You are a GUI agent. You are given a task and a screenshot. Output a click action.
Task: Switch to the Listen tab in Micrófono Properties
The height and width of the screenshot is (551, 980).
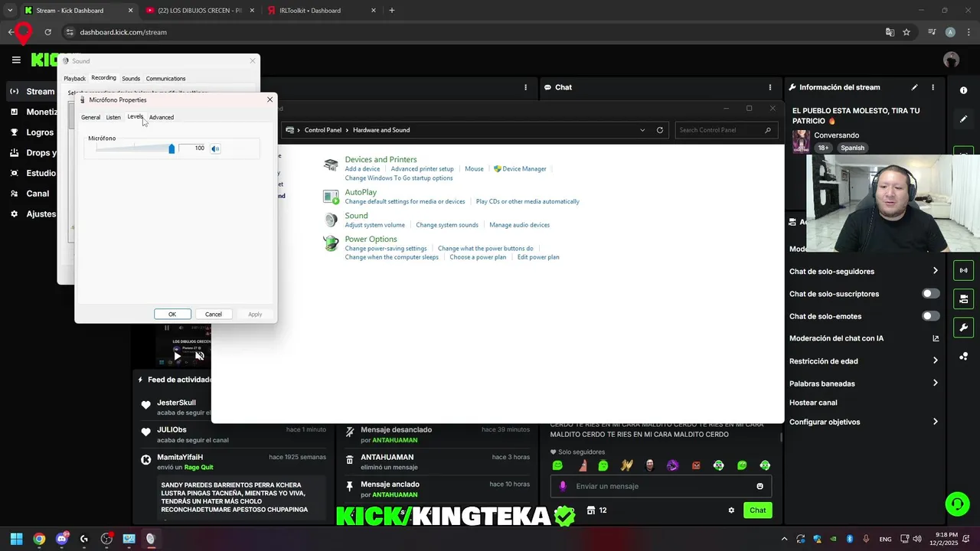(113, 117)
